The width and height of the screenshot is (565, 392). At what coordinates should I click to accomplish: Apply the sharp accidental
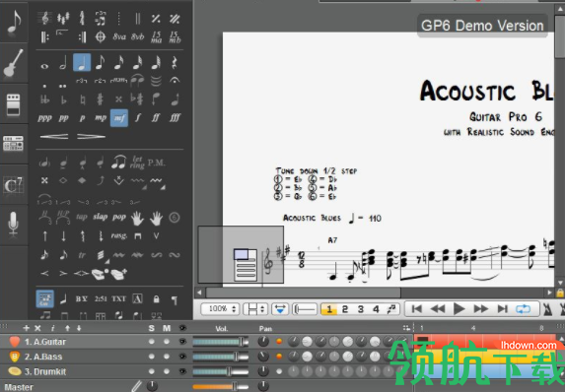point(101,99)
